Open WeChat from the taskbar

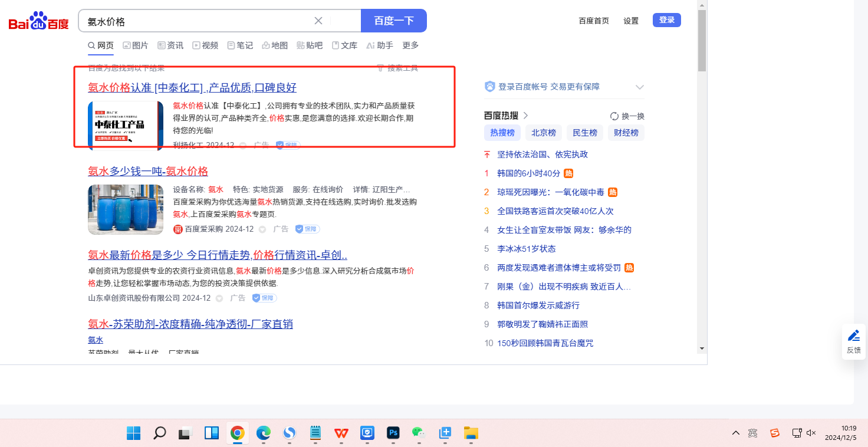419,433
